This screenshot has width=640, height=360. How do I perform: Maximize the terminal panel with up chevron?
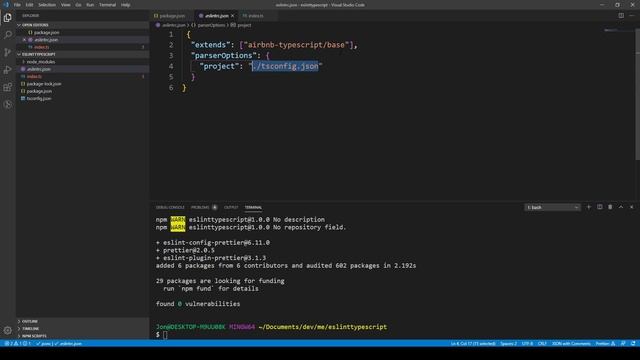[x=621, y=207]
